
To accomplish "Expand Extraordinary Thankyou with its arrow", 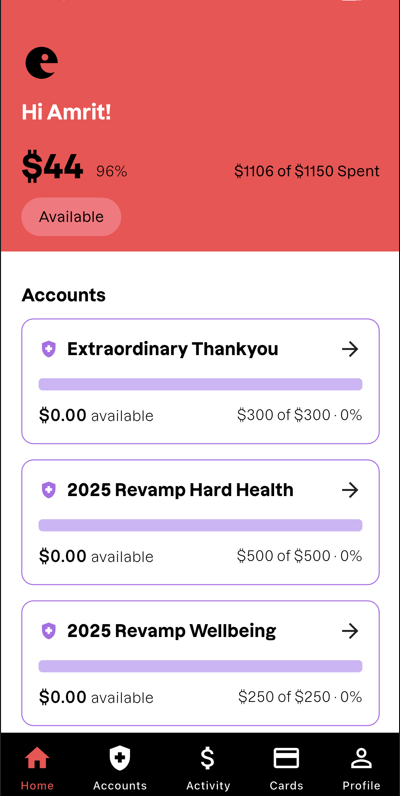I will point(350,349).
